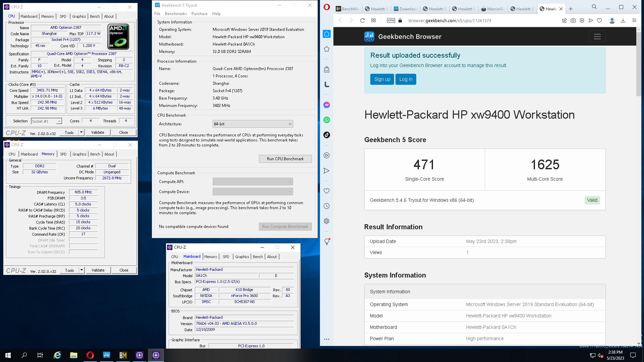Open Opera profile account icon
The height and width of the screenshot is (362, 644).
tap(612, 20)
